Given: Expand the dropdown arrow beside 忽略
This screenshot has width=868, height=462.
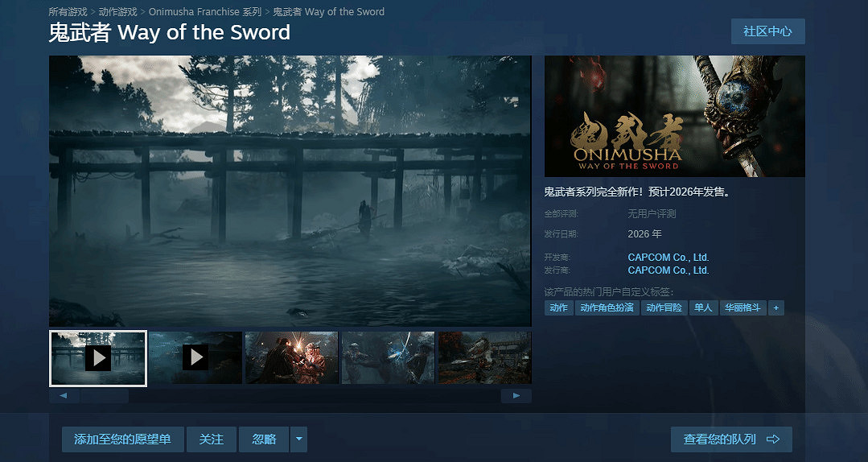Looking at the screenshot, I should (299, 439).
